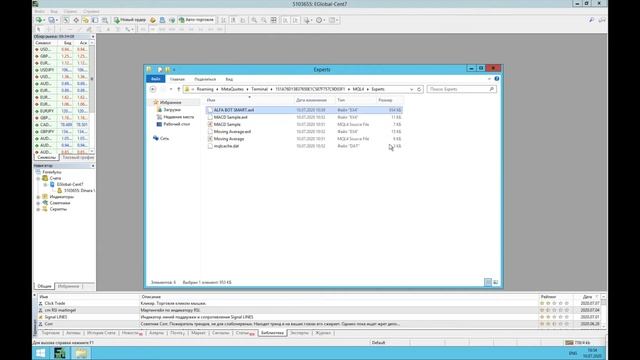Open recent locations dropdown arrow in Explorer

171,89
